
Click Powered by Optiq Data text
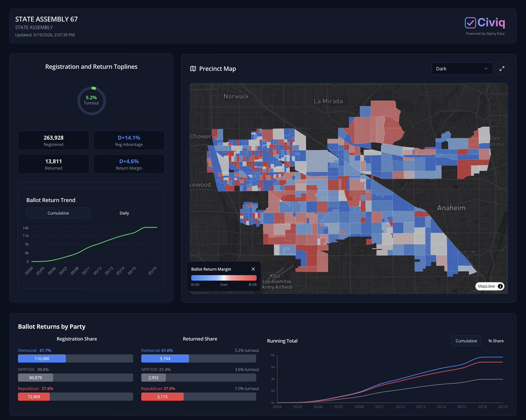(x=485, y=33)
